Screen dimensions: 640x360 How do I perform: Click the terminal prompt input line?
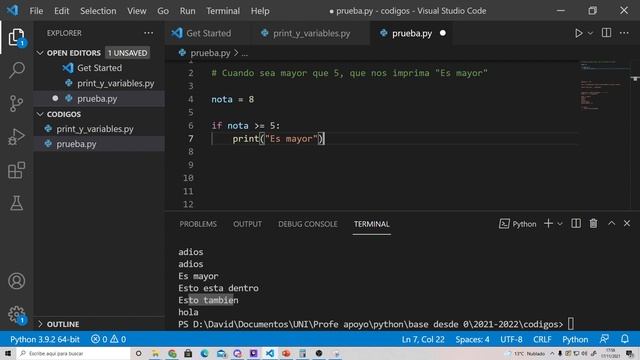pos(376,324)
